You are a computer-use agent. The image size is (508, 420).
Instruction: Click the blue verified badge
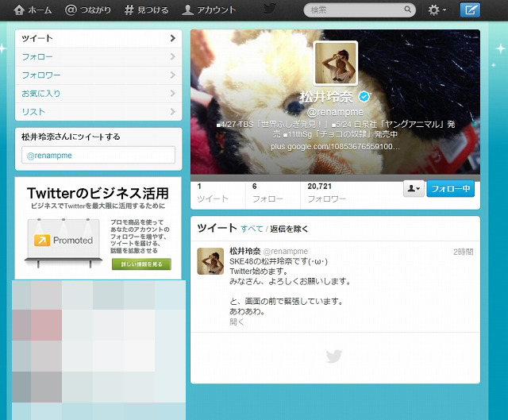point(364,97)
